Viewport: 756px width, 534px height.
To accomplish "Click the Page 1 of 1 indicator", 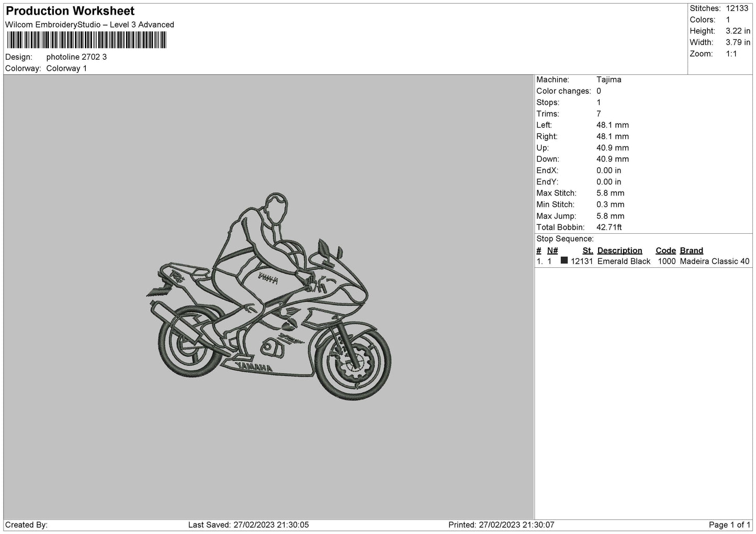I will [729, 525].
